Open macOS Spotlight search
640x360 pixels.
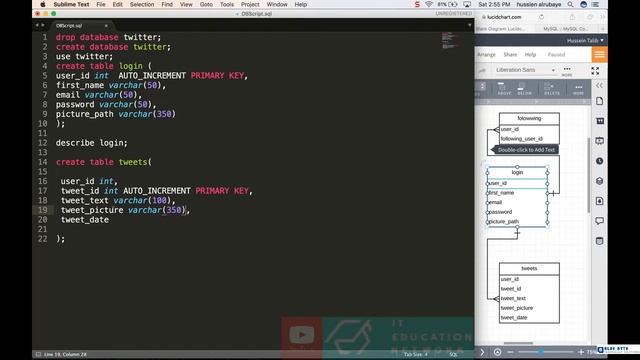tap(570, 4)
